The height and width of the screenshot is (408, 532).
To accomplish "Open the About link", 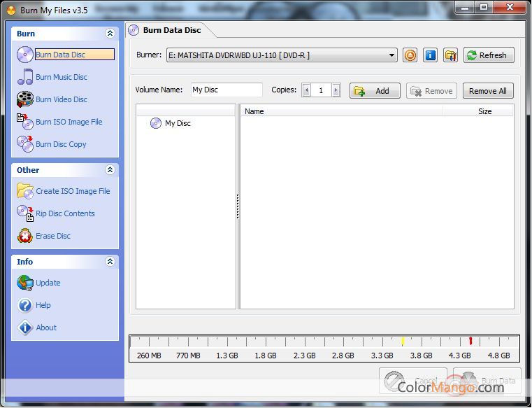I will pos(46,328).
